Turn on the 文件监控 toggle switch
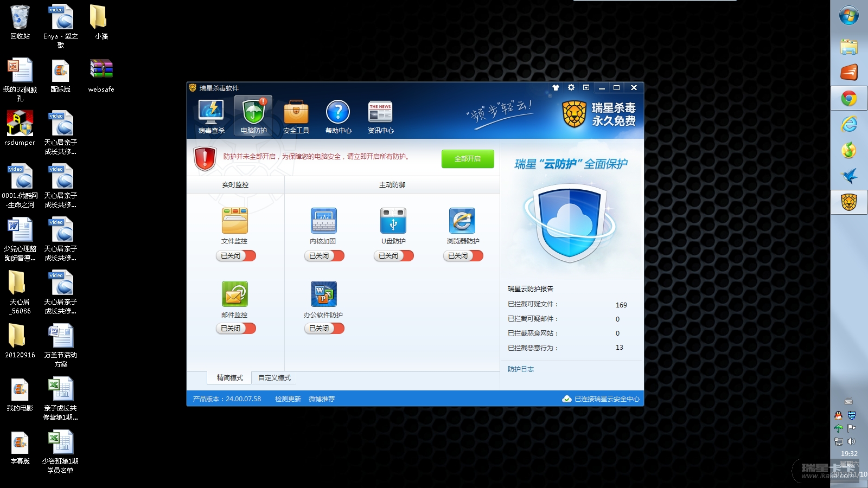This screenshot has width=868, height=488. point(235,255)
